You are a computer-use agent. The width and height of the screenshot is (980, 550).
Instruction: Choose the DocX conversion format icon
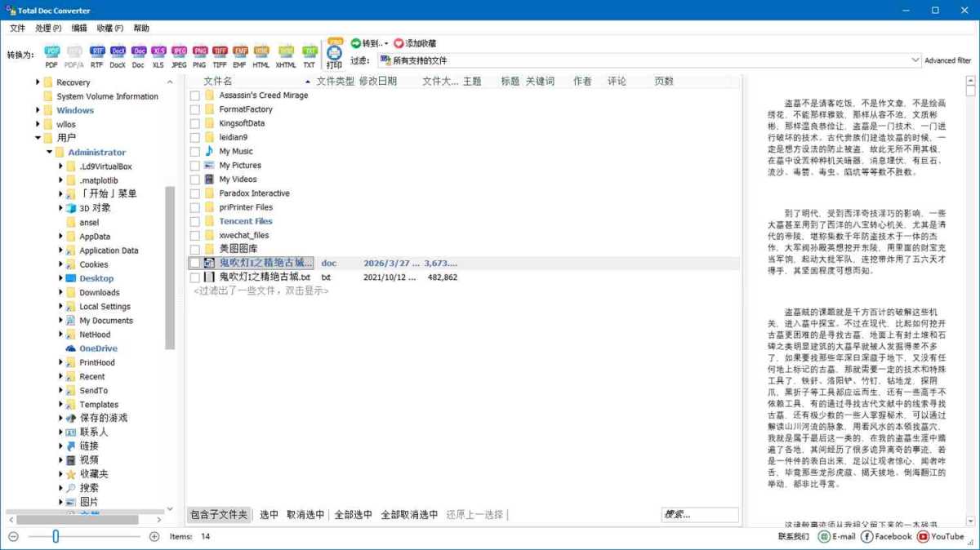(118, 51)
